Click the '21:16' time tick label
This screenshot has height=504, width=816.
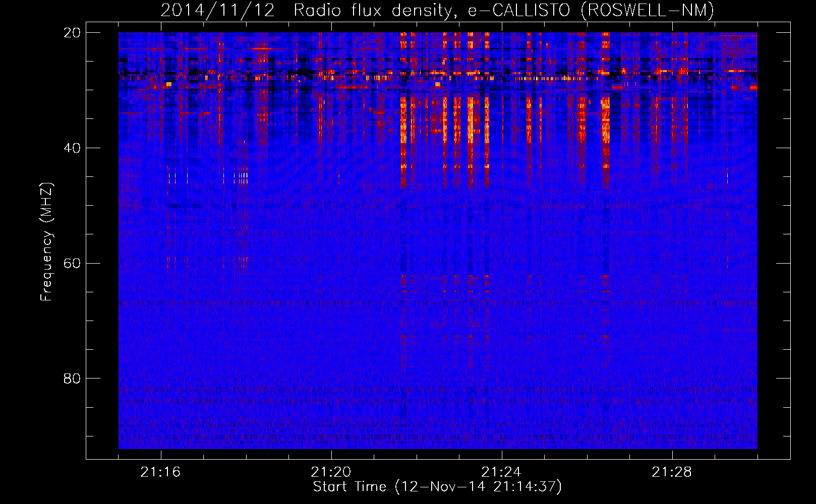(160, 472)
